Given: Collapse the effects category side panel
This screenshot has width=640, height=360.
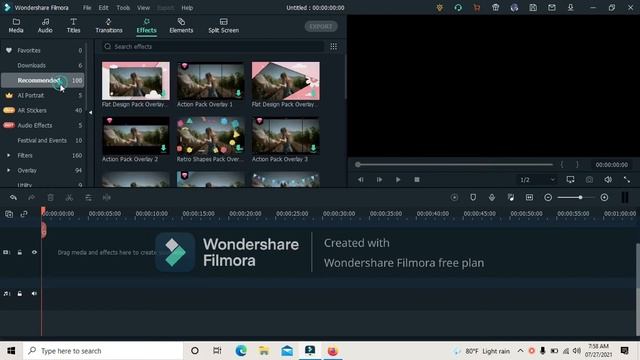Looking at the screenshot, I should 91,112.
